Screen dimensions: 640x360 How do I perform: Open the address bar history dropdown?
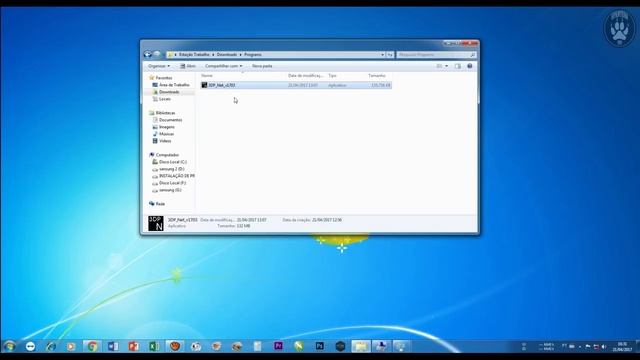click(382, 55)
